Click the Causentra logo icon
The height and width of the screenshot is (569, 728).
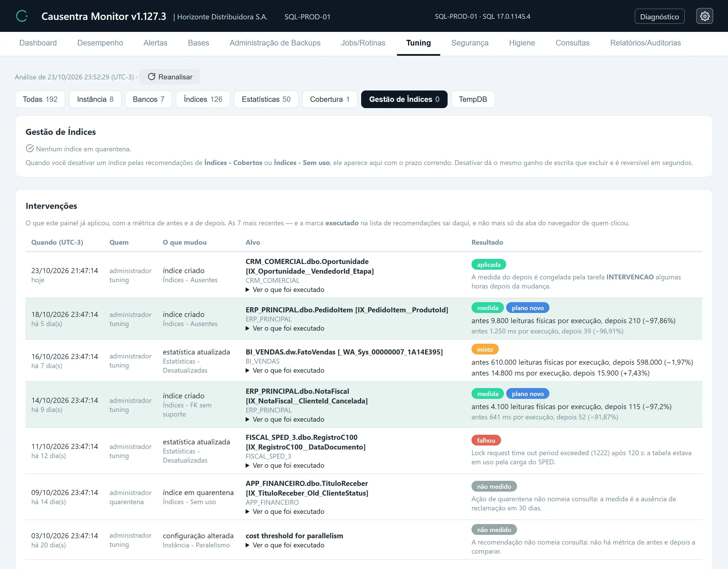pyautogui.click(x=22, y=16)
